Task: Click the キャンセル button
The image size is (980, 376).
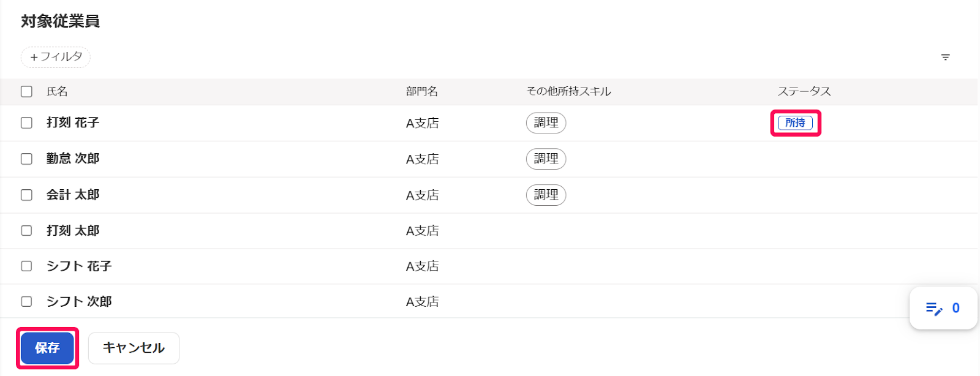Action: coord(134,348)
